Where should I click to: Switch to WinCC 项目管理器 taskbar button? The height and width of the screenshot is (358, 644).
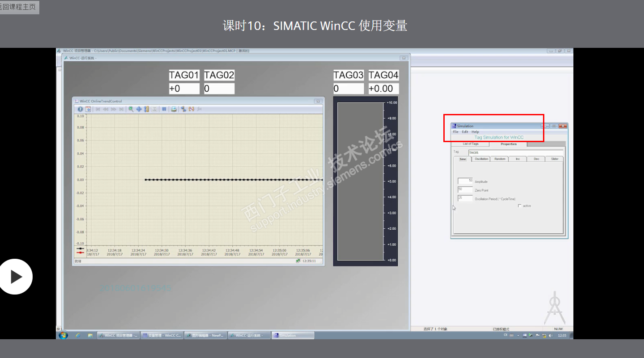118,335
